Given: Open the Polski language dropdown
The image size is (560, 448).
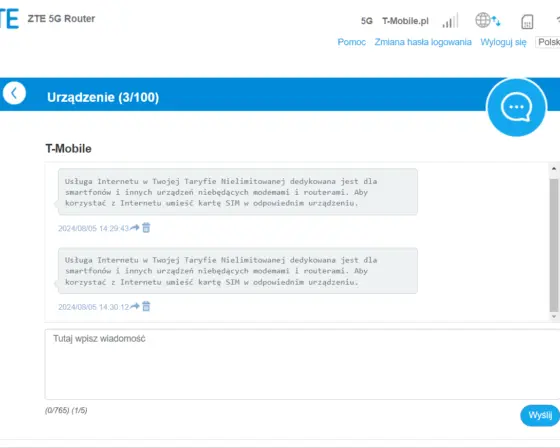Looking at the screenshot, I should click(x=548, y=42).
